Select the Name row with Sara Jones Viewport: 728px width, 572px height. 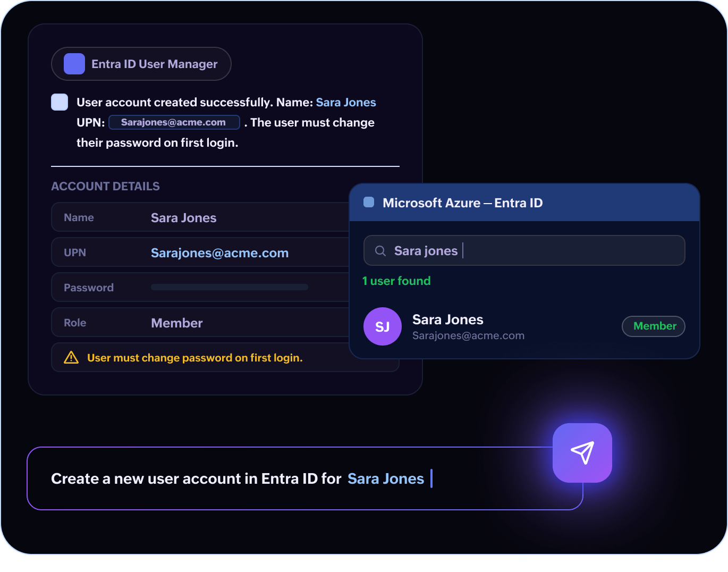[x=200, y=217]
